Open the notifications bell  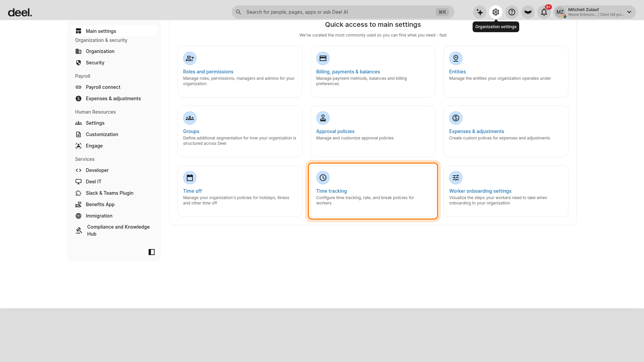(x=544, y=12)
